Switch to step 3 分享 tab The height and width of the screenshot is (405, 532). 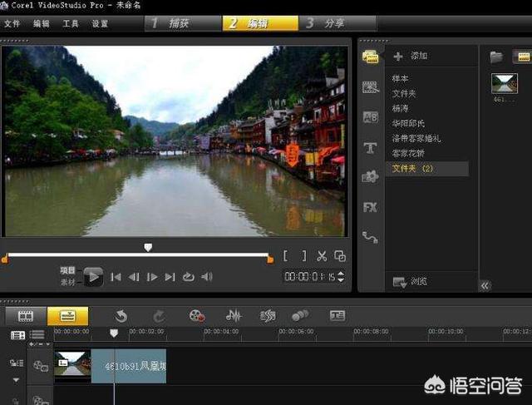coord(337,23)
